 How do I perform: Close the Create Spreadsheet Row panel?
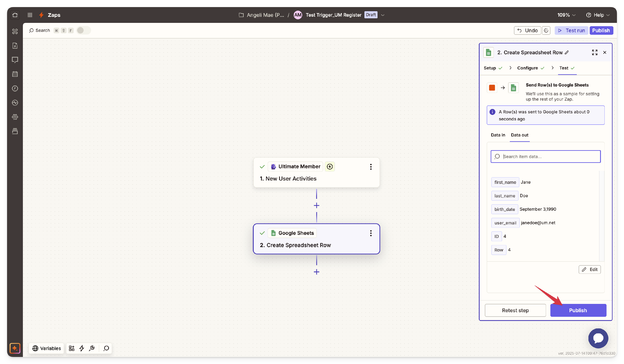pyautogui.click(x=605, y=52)
